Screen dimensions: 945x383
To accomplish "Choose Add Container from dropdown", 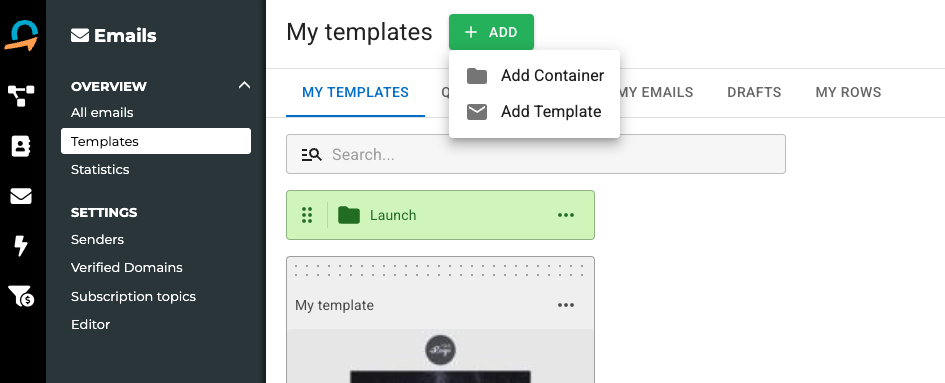I will [x=535, y=75].
